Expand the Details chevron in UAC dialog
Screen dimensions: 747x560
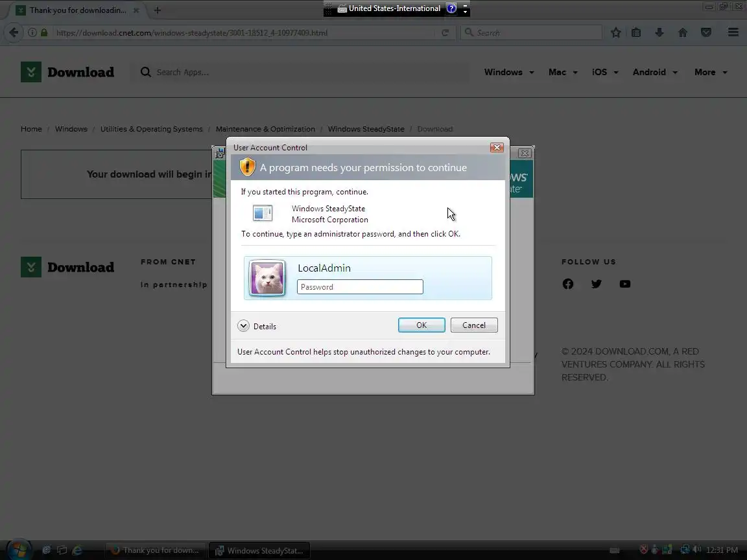click(243, 326)
